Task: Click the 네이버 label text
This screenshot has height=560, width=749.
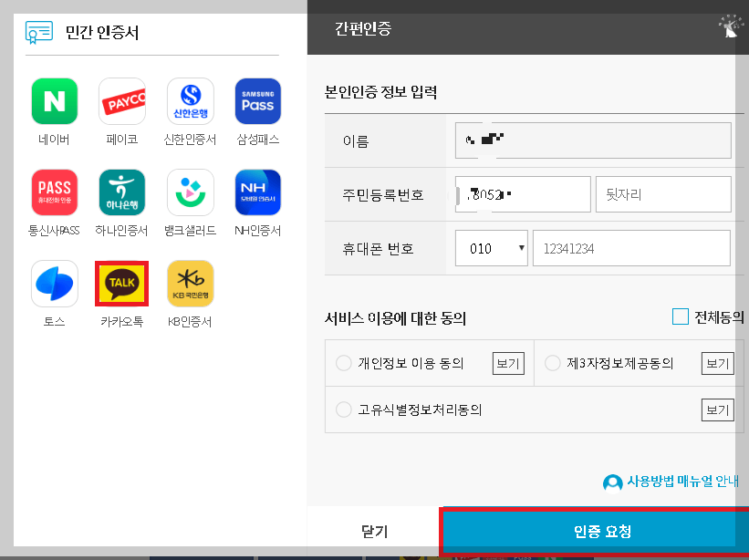Action: [x=54, y=140]
